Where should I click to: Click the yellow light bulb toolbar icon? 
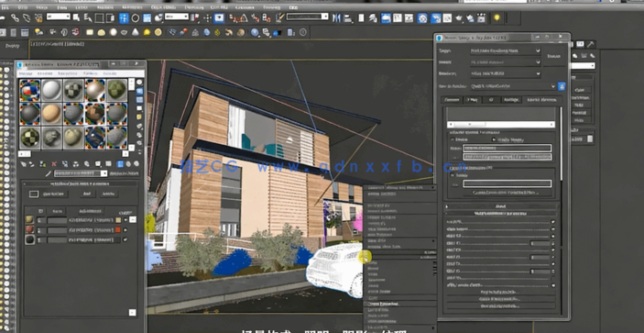(497, 17)
